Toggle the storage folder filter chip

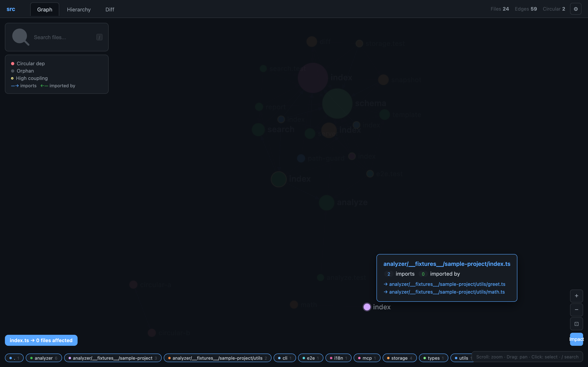(399, 358)
